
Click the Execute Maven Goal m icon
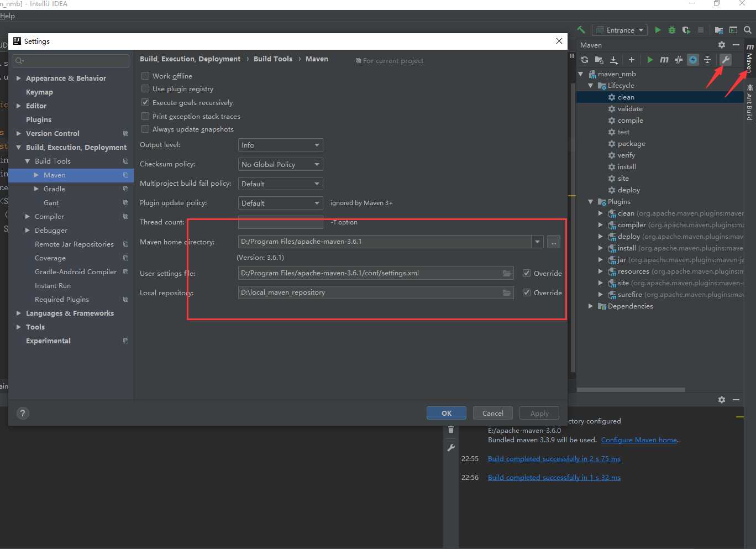point(664,60)
